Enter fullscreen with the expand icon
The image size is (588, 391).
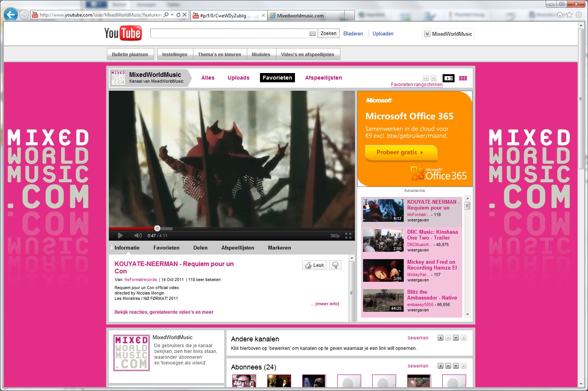coord(348,236)
